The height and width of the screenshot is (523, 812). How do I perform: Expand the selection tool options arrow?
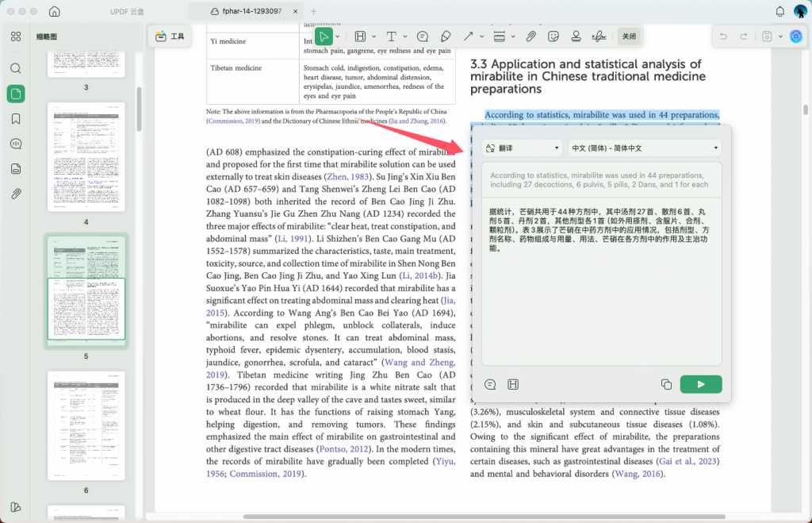tap(338, 37)
